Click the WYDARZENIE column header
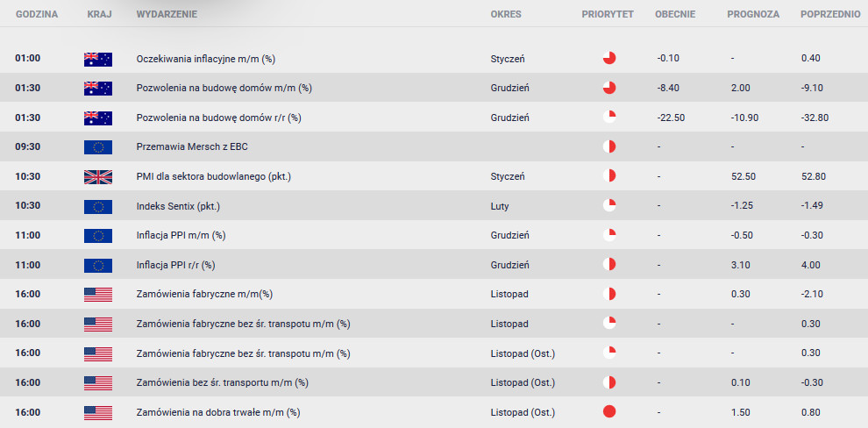Screen dimensions: 868x428 [x=166, y=14]
